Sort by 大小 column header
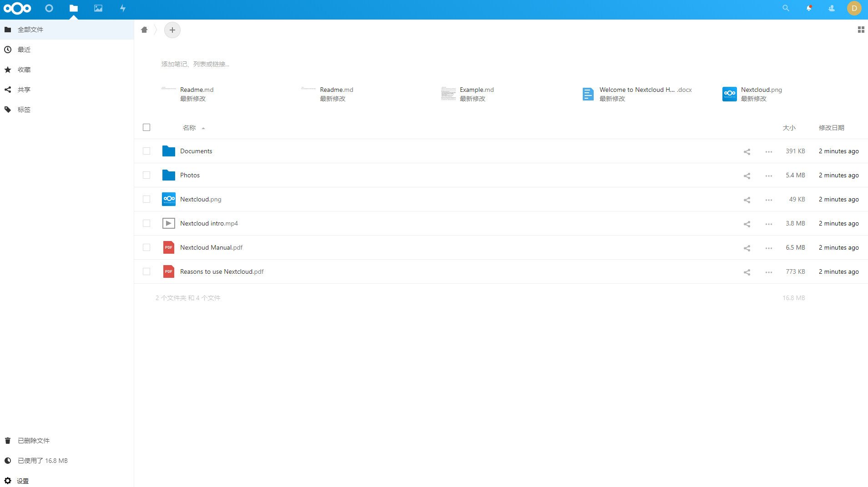The height and width of the screenshot is (487, 868). pos(789,128)
